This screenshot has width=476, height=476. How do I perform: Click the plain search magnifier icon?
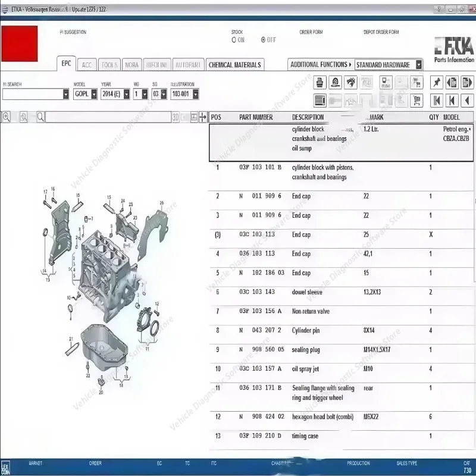[x=40, y=117]
